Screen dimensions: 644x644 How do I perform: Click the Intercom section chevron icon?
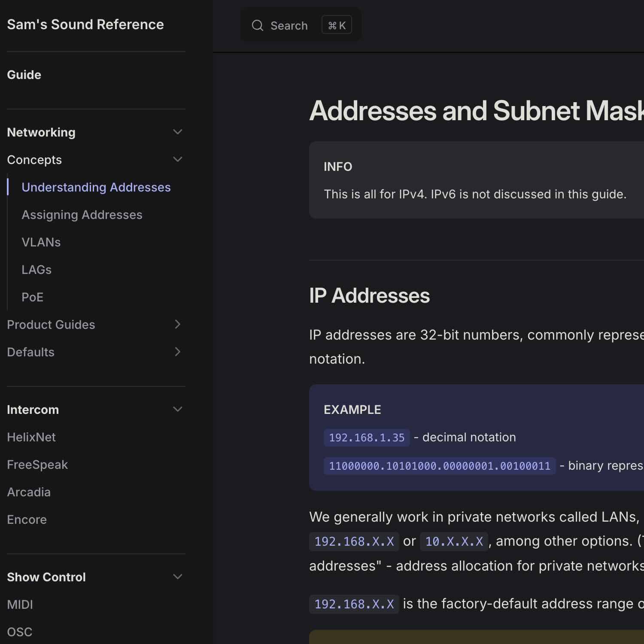(x=178, y=409)
